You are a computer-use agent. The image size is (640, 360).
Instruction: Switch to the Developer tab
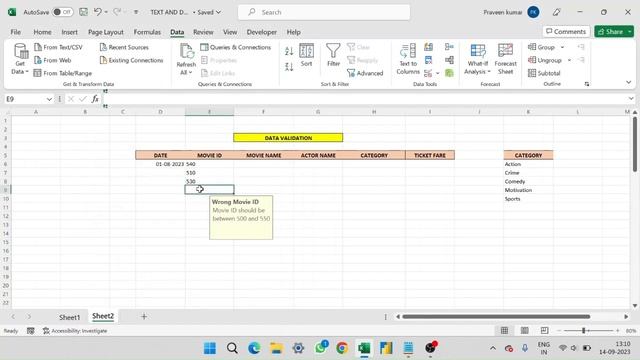(x=261, y=32)
